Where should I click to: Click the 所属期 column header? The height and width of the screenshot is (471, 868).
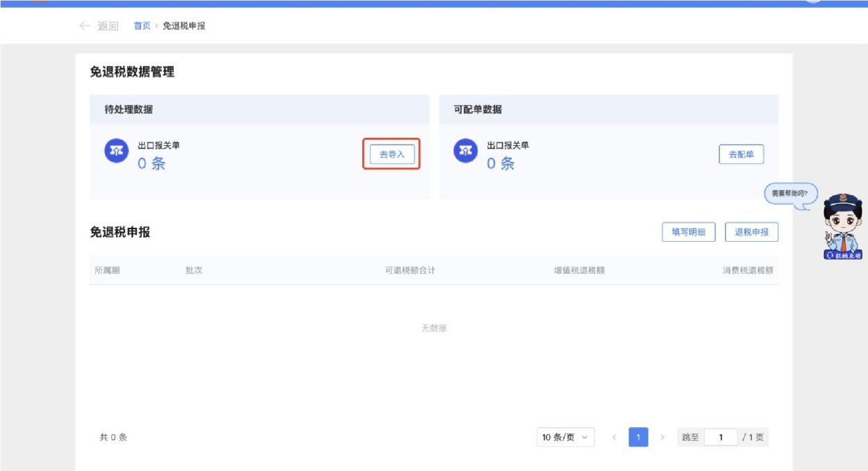107,270
